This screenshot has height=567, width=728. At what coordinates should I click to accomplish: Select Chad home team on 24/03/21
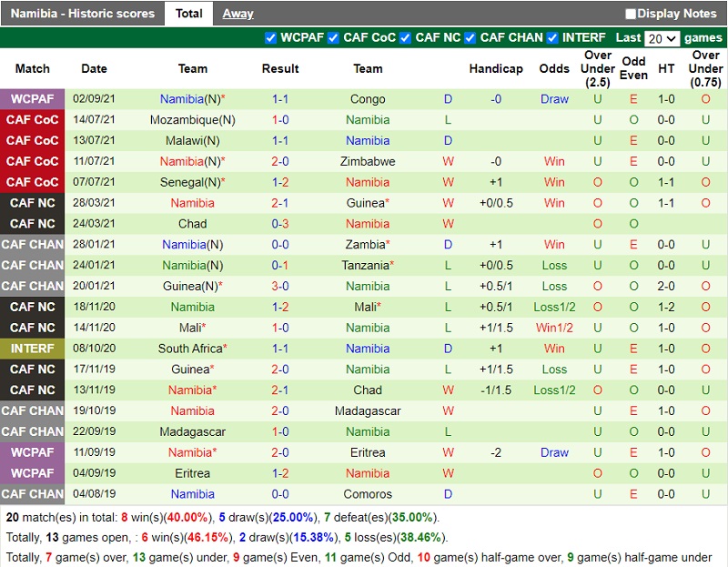pos(192,224)
